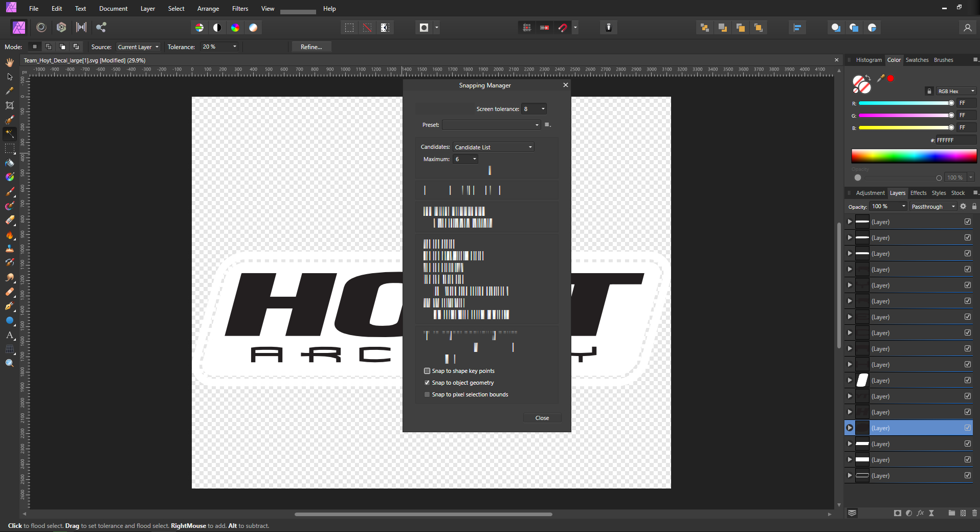Select the Pen tool
This screenshot has width=980, height=532.
click(10, 306)
